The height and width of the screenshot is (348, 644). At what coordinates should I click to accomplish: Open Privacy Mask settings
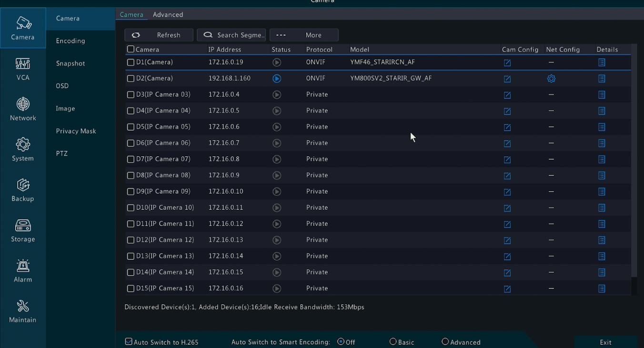pyautogui.click(x=76, y=131)
